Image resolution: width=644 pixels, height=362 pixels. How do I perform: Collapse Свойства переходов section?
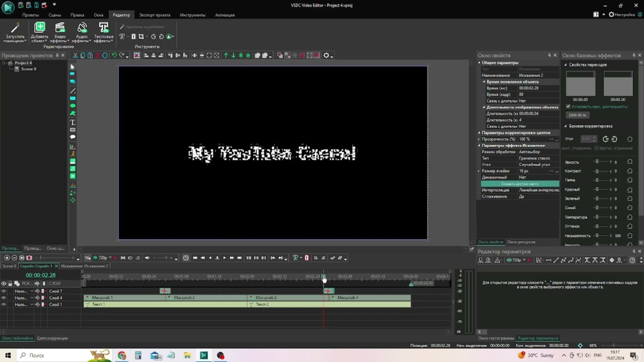[566, 65]
